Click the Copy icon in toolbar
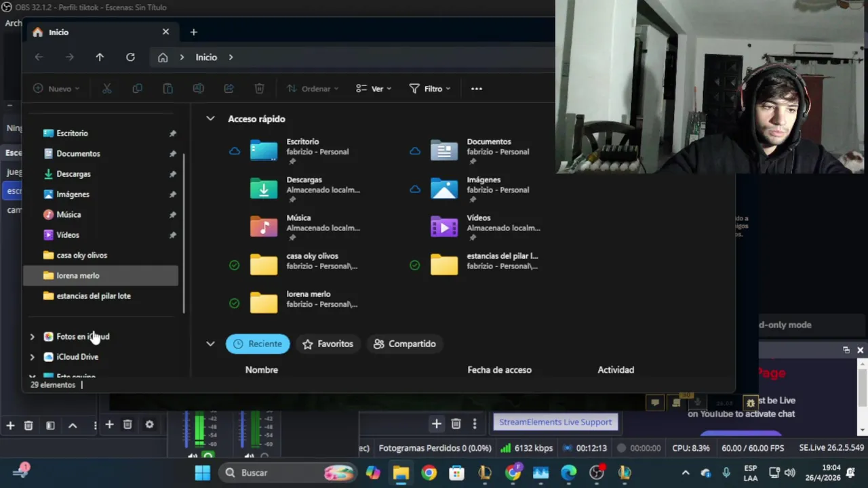Viewport: 868px width, 488px height. tap(138, 89)
